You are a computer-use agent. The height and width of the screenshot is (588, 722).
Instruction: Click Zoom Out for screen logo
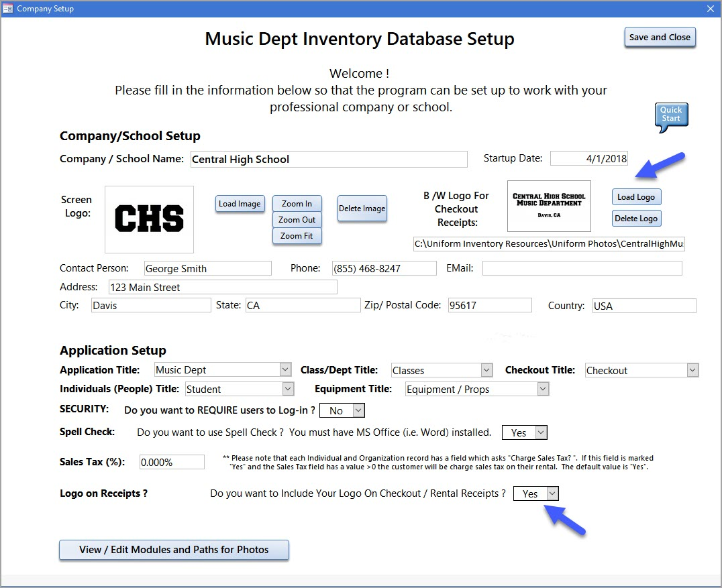click(297, 220)
